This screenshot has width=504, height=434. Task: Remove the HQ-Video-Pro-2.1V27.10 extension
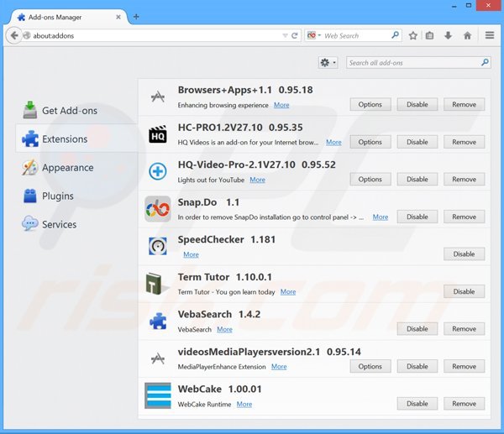[x=465, y=180]
